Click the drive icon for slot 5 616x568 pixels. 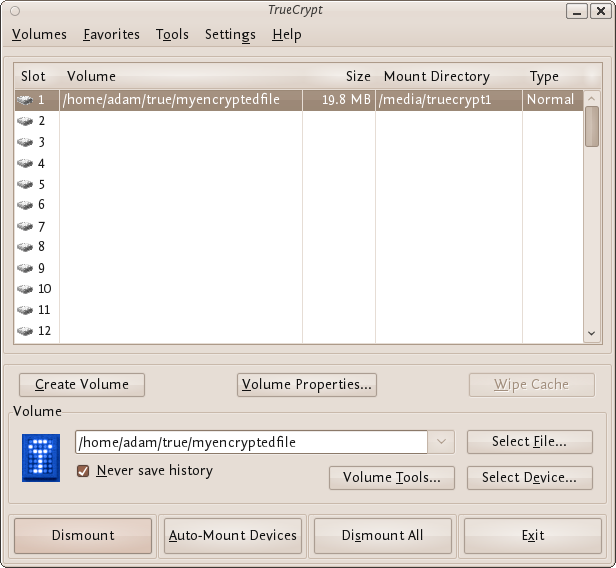click(x=26, y=185)
